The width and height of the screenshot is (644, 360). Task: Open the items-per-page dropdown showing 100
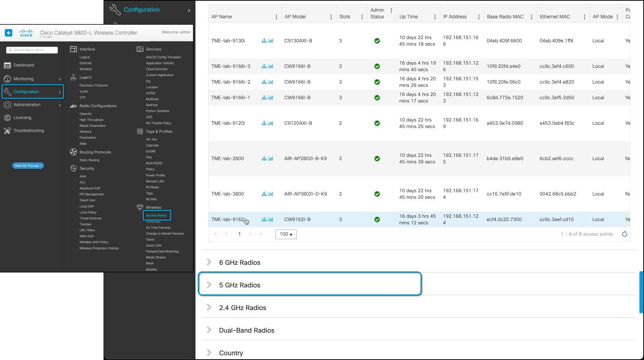coord(286,234)
